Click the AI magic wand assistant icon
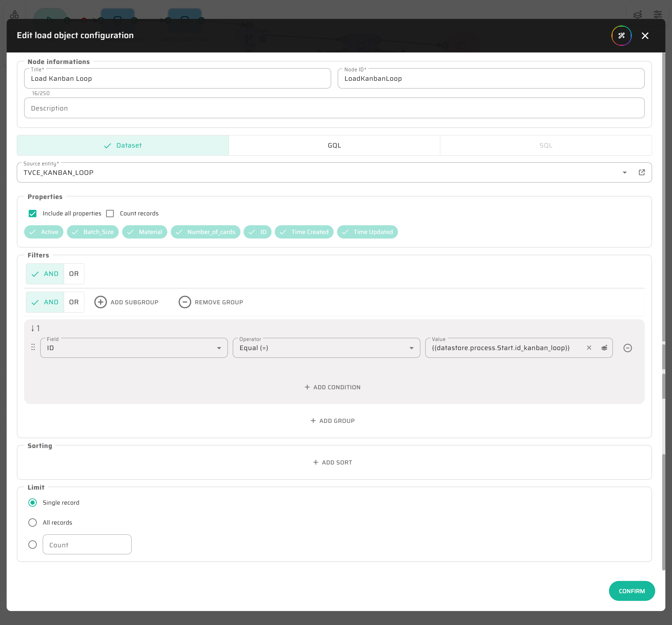 (621, 36)
